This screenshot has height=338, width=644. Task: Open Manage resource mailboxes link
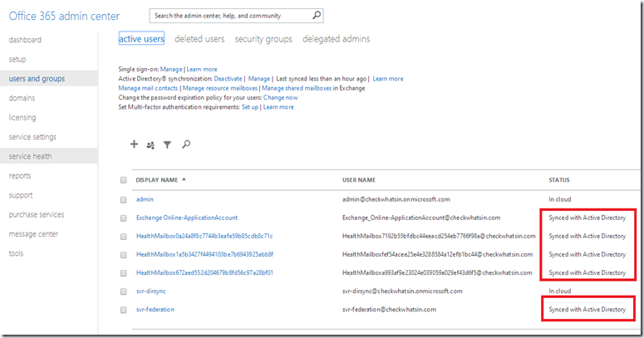219,88
